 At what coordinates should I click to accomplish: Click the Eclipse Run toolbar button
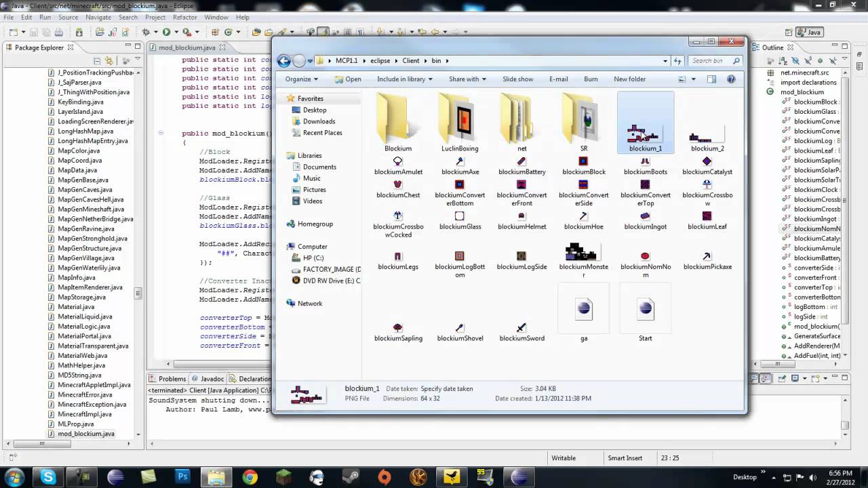click(x=166, y=32)
